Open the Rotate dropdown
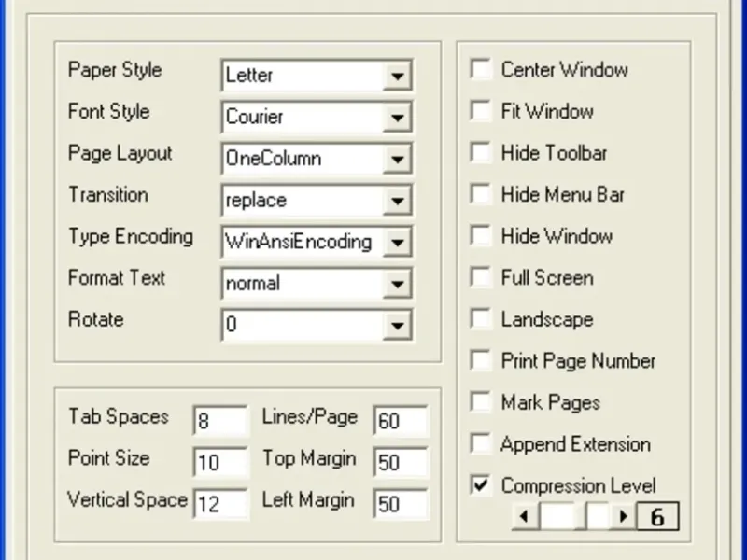 (398, 326)
